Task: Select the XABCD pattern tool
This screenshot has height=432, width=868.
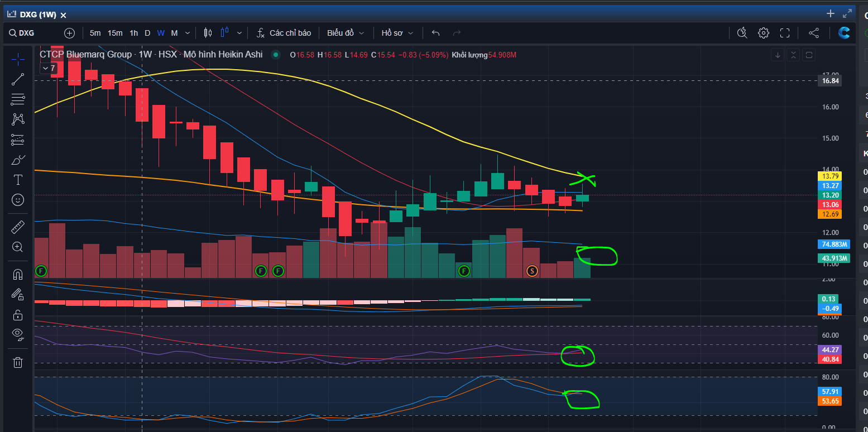Action: point(18,119)
